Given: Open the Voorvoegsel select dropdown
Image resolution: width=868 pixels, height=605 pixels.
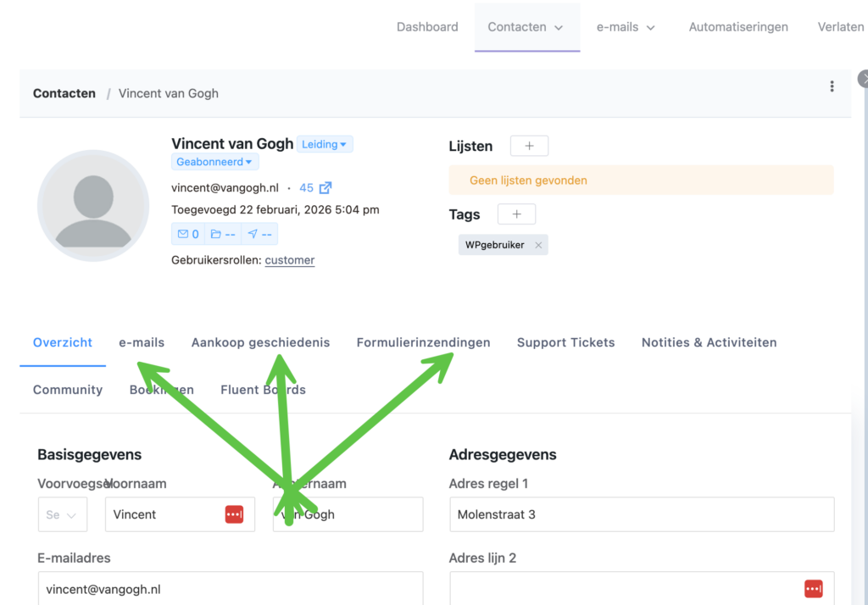Looking at the screenshot, I should tap(63, 515).
